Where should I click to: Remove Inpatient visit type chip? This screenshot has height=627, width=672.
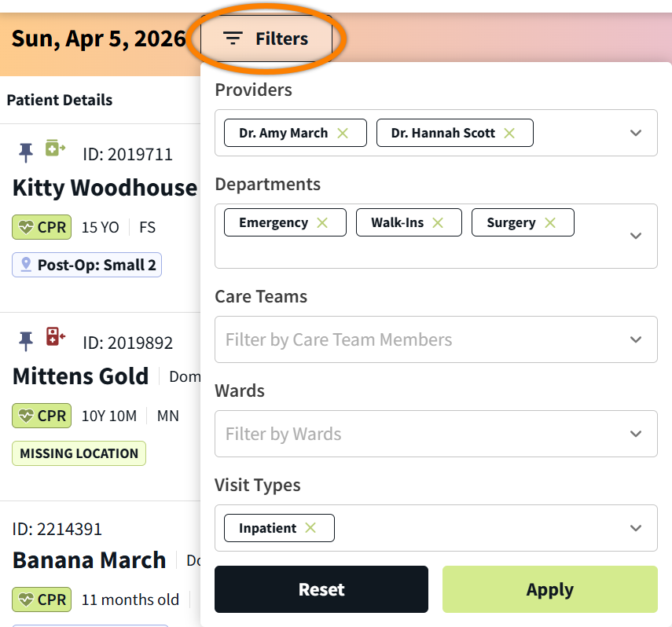pos(310,528)
